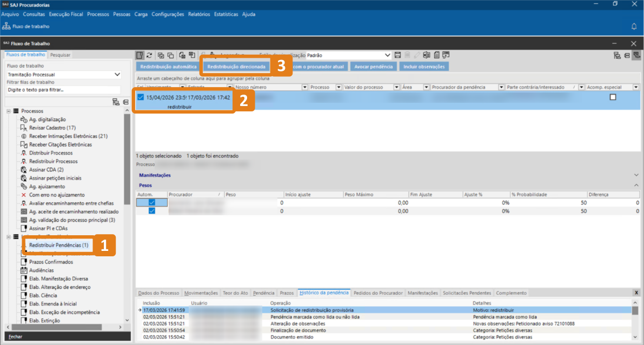Tick the Acomp. especial checkbox in the row

(613, 97)
